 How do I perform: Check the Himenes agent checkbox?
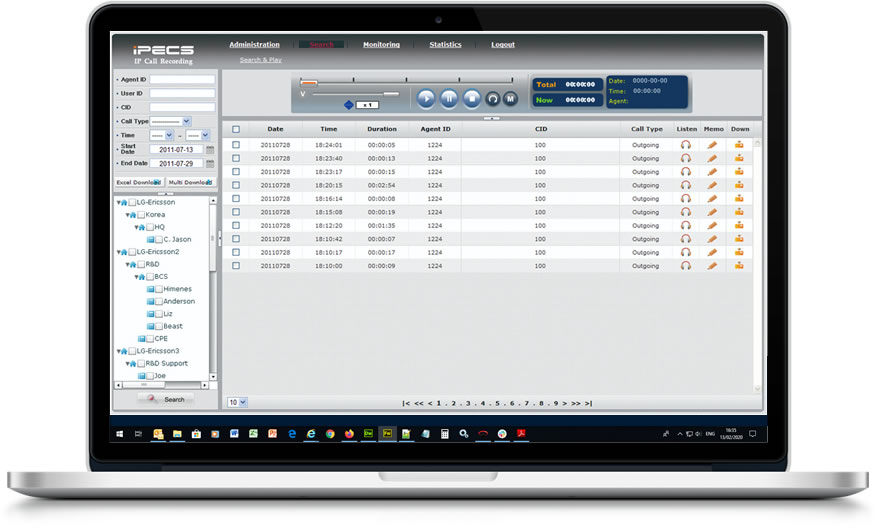pos(159,289)
